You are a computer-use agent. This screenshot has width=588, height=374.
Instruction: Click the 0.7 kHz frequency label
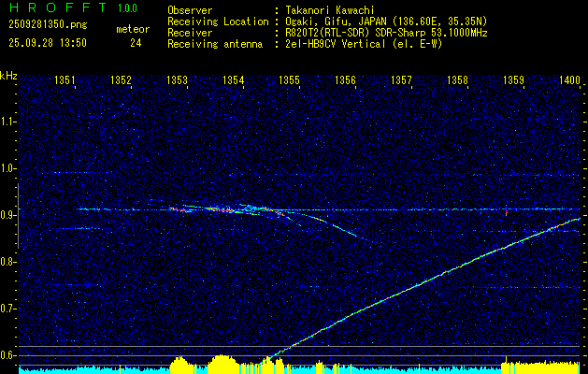7,309
